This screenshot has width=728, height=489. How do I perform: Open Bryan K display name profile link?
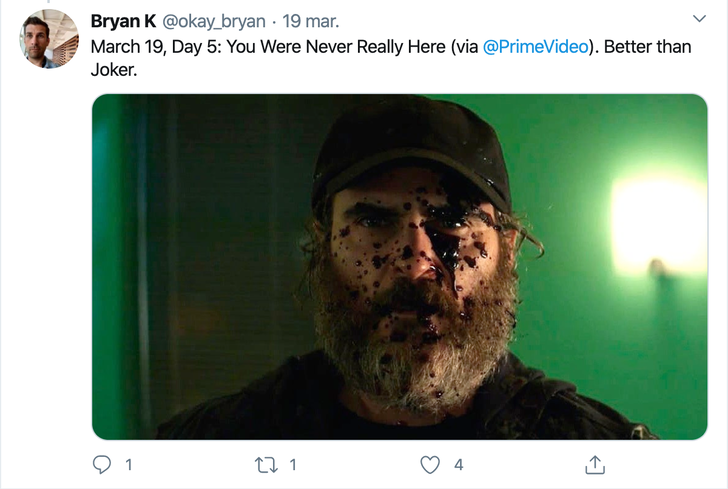(x=123, y=21)
